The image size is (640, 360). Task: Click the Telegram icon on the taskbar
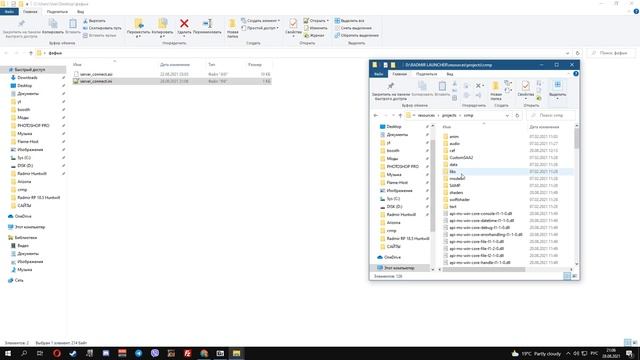pyautogui.click(x=138, y=353)
